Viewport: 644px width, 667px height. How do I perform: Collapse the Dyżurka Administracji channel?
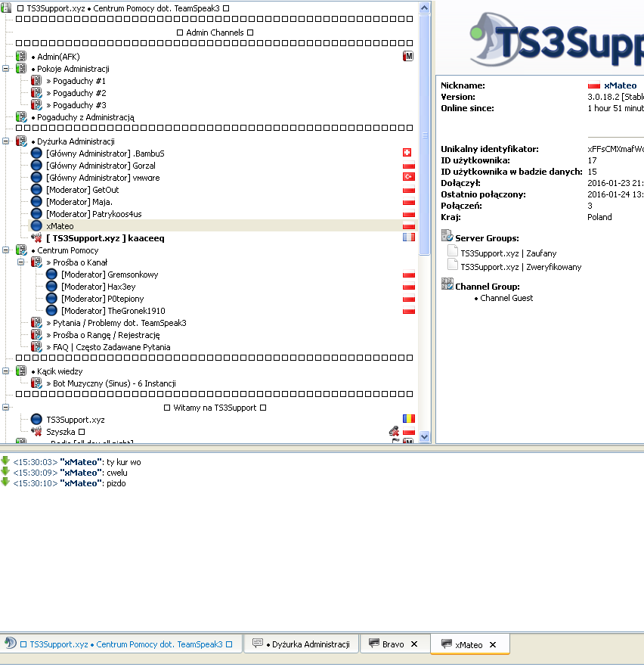coord(5,141)
